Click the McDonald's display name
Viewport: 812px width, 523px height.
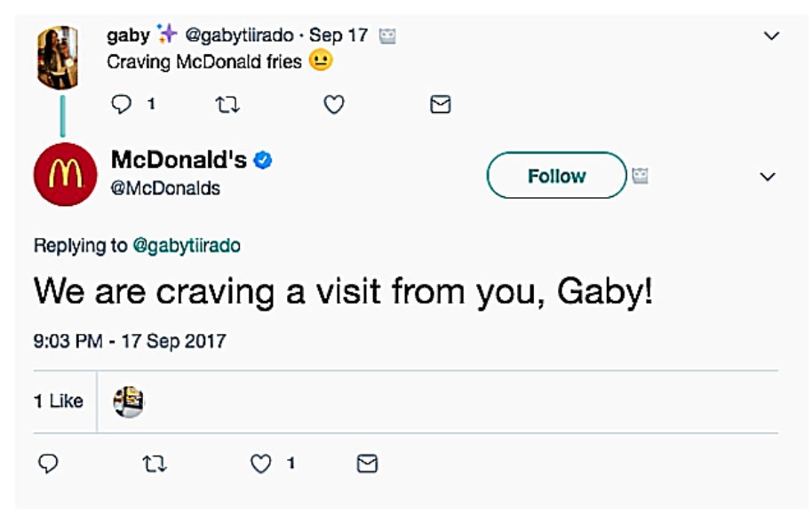(179, 160)
